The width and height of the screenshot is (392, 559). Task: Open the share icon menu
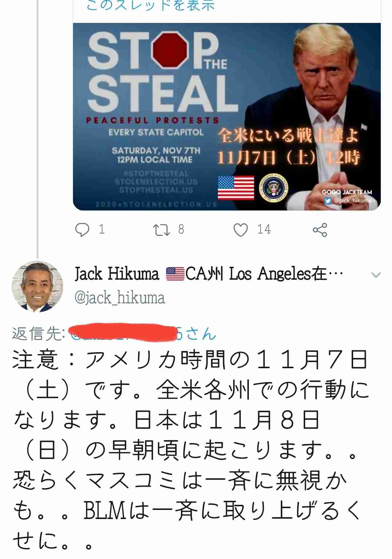coord(320,230)
